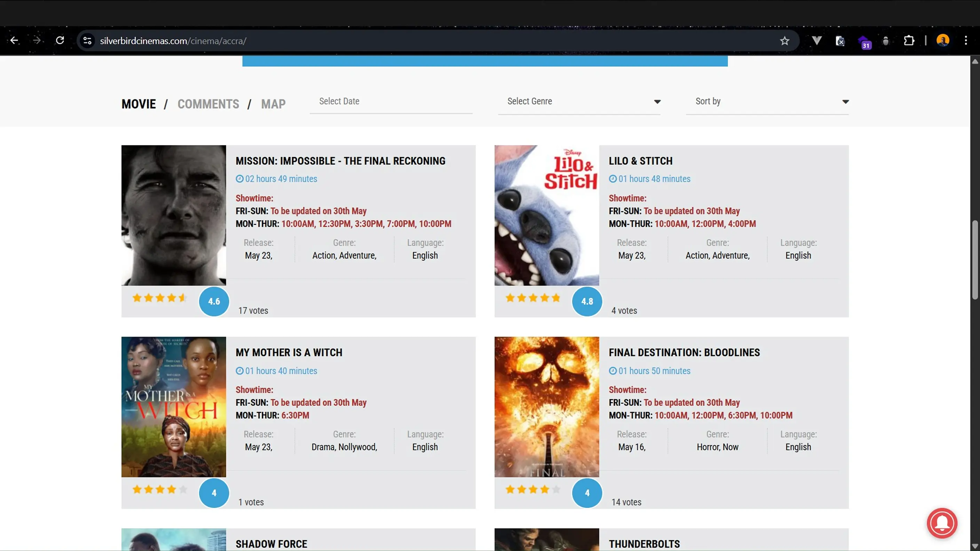Screen dimensions: 980x551
Task: Click release date 'May 16,' text
Action: pos(632,447)
